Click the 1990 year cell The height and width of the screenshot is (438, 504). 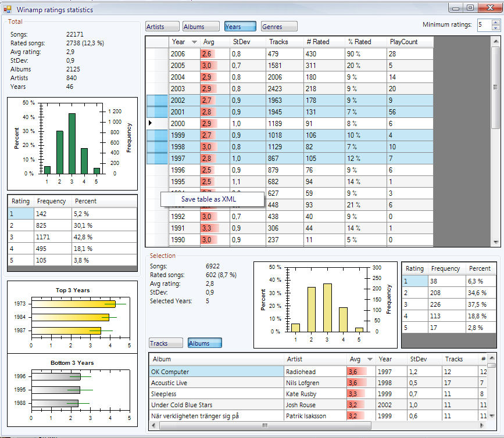(184, 239)
